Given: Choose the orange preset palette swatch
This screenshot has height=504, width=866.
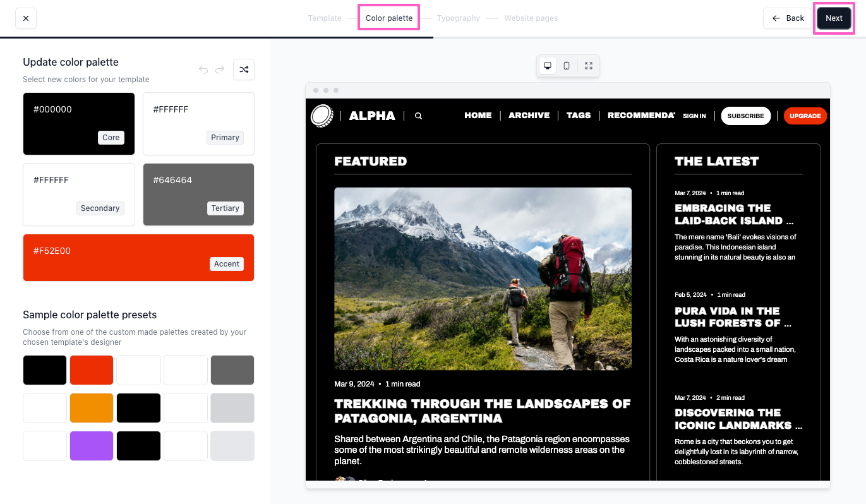Looking at the screenshot, I should click(x=92, y=408).
